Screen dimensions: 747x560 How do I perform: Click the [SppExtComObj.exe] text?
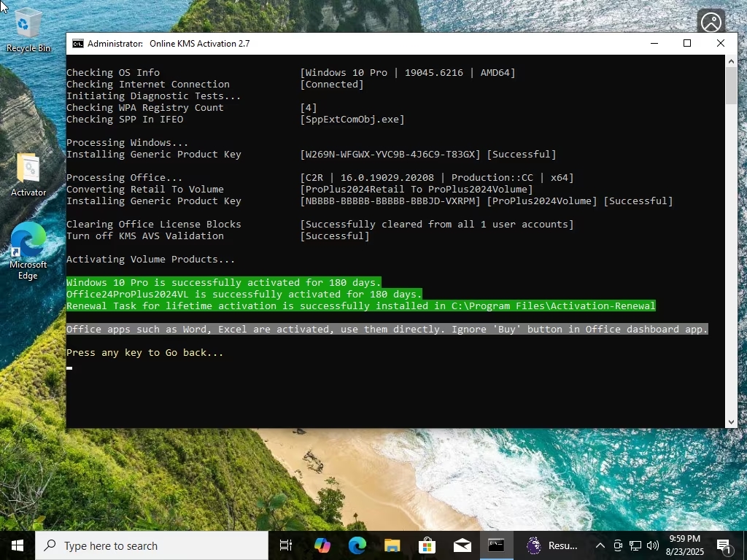pos(352,120)
